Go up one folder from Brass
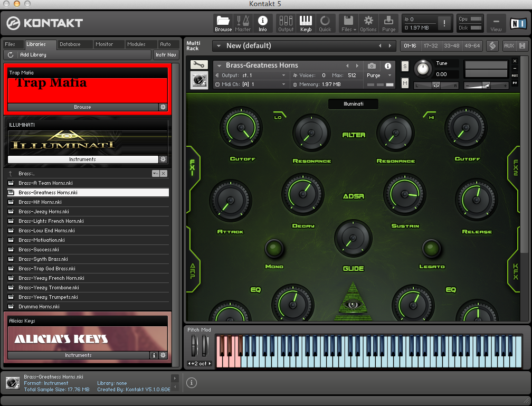The width and height of the screenshot is (532, 406). point(11,174)
